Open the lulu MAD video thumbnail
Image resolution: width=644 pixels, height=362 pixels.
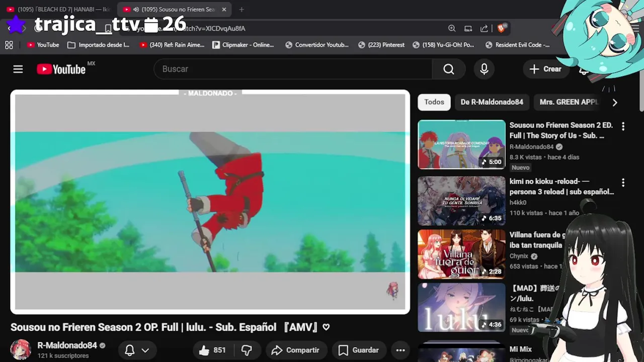tap(461, 307)
